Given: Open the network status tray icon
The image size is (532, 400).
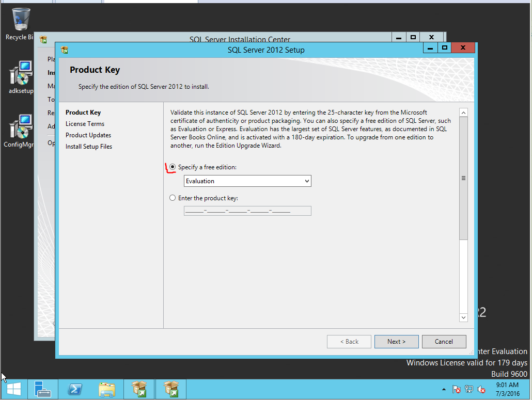Looking at the screenshot, I should [x=469, y=390].
